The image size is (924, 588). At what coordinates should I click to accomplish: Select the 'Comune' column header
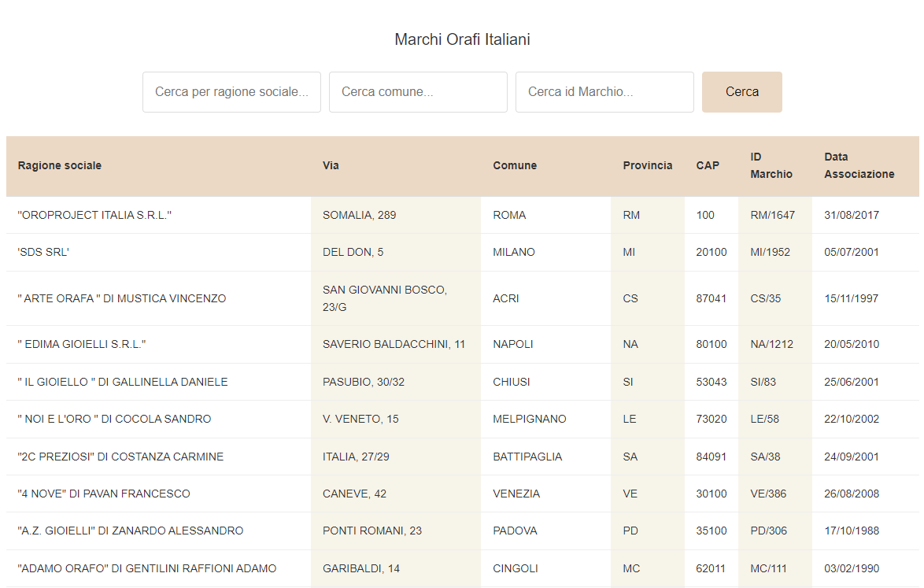(x=515, y=165)
